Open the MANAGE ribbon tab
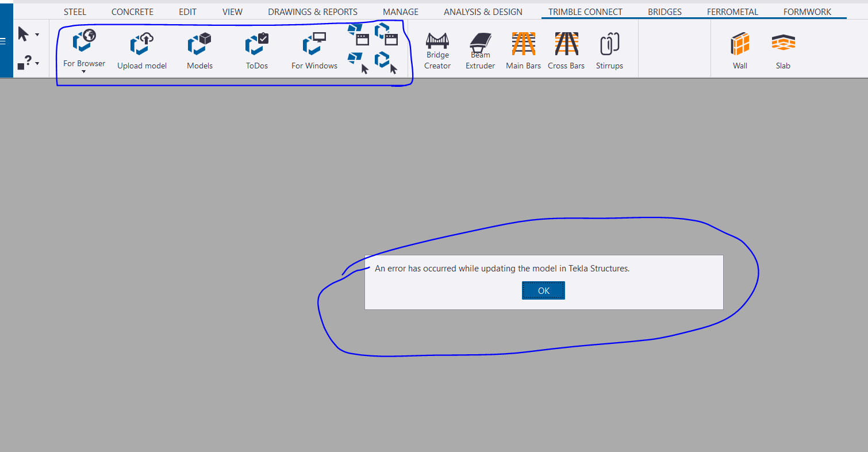 pyautogui.click(x=401, y=12)
